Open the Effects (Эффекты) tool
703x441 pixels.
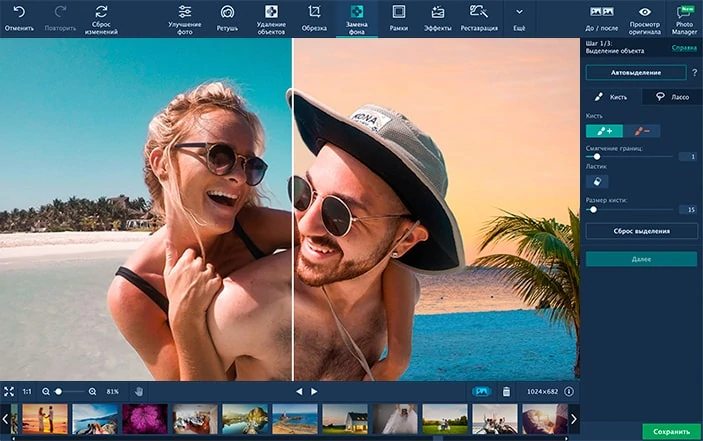tap(437, 13)
